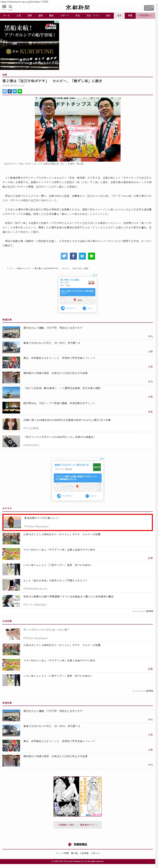Share on Facebook using large bottom icon
Screen dimensions: 158x868
pyautogui.click(x=73, y=256)
